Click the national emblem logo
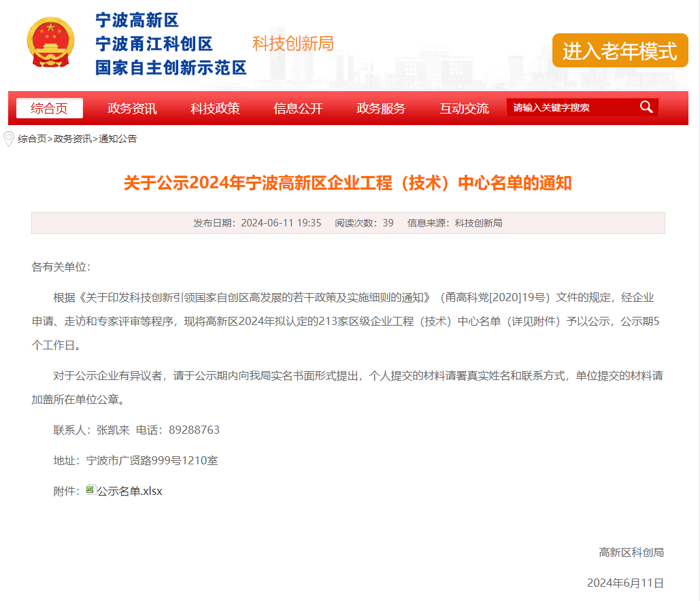The height and width of the screenshot is (601, 700). tap(50, 44)
